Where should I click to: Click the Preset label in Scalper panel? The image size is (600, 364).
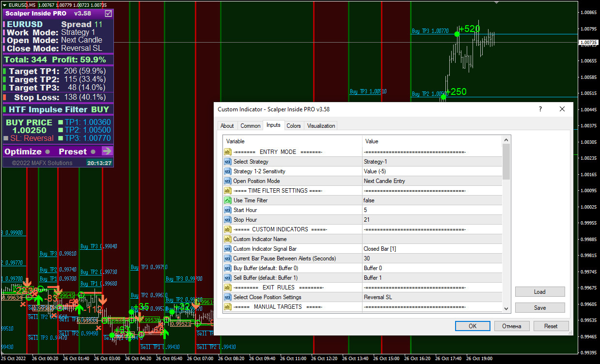(73, 152)
